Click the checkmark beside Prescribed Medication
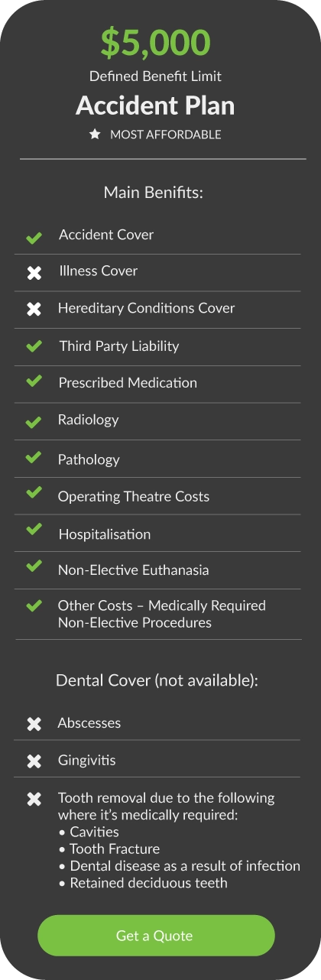Image resolution: width=321 pixels, height=980 pixels. tap(34, 381)
